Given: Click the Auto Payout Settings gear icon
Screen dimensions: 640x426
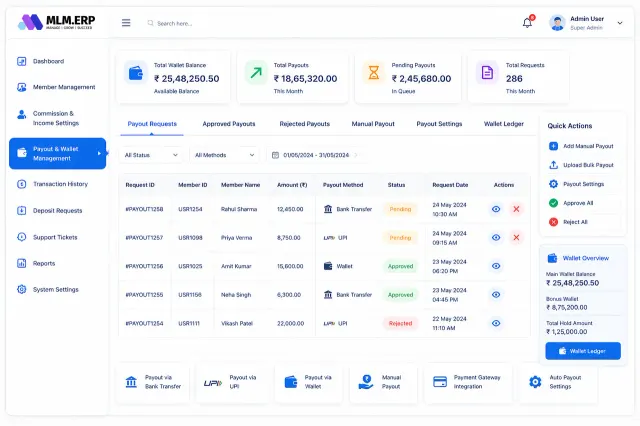Looking at the screenshot, I should click(535, 382).
